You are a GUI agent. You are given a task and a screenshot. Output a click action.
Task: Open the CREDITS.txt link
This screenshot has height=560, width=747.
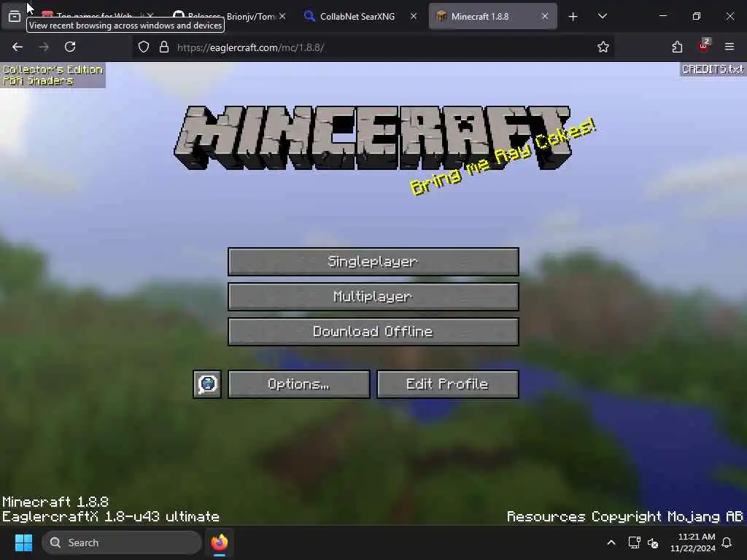712,69
